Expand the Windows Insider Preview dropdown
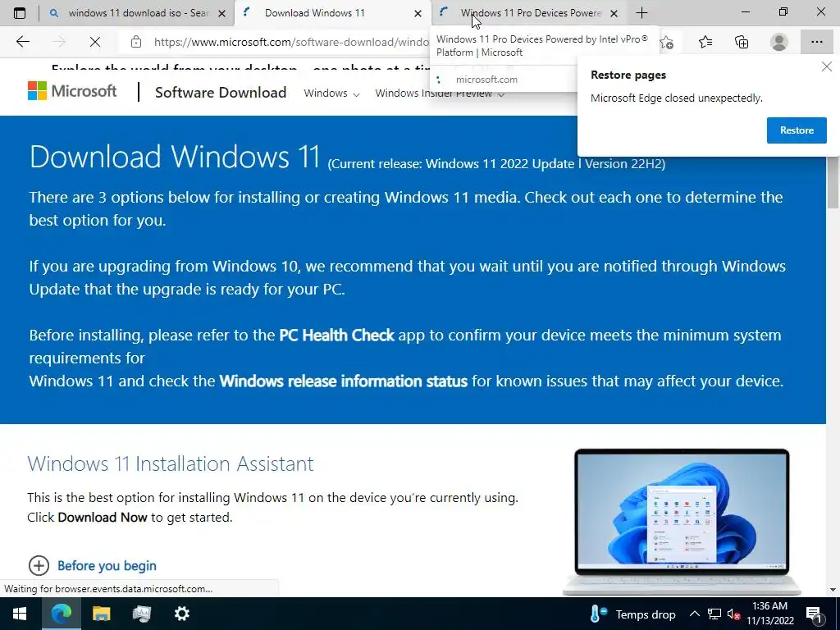The image size is (840, 630). tap(440, 94)
